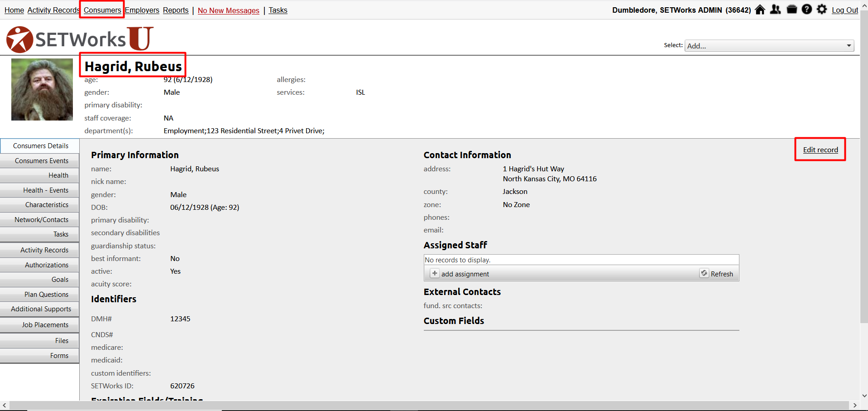Open the Network/Contacts panel
868x411 pixels.
pyautogui.click(x=40, y=219)
